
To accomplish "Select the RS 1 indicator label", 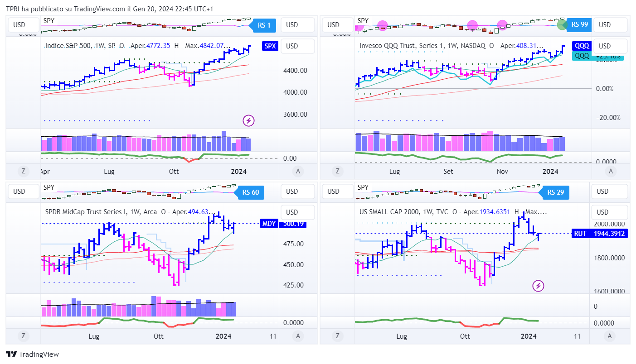I will click(x=264, y=25).
